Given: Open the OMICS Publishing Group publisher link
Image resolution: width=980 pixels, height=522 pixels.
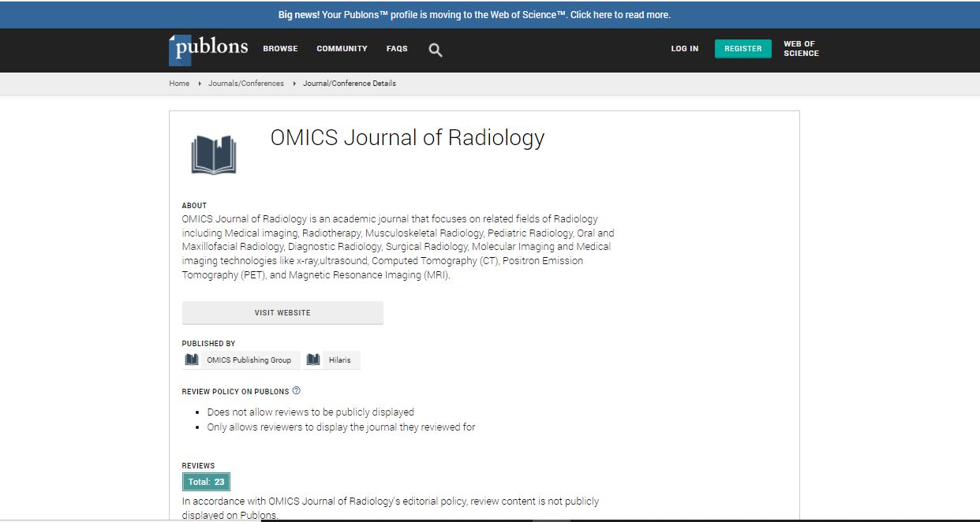Looking at the screenshot, I should pyautogui.click(x=249, y=360).
